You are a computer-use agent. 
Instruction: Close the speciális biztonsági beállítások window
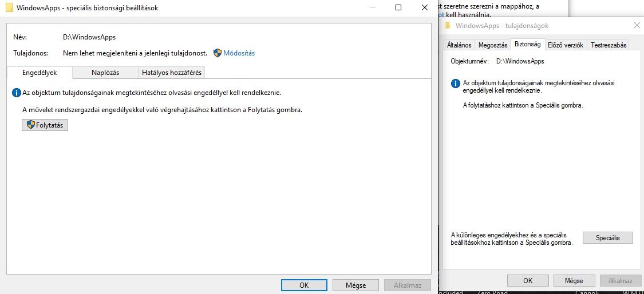425,7
